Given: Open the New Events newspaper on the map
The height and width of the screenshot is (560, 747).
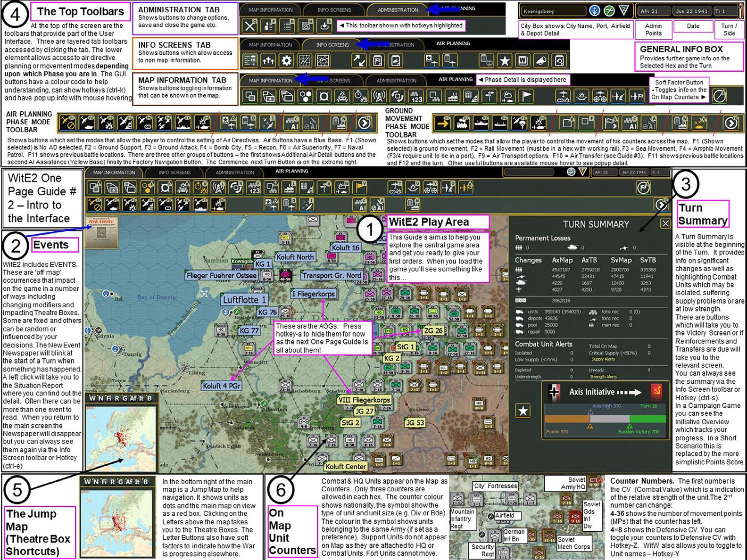Looking at the screenshot, I should coord(101,232).
